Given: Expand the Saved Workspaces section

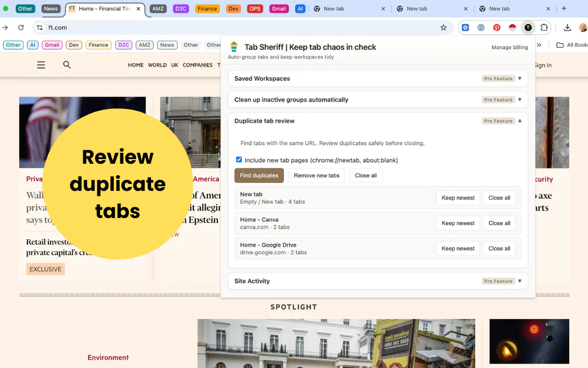Looking at the screenshot, I should click(378, 79).
